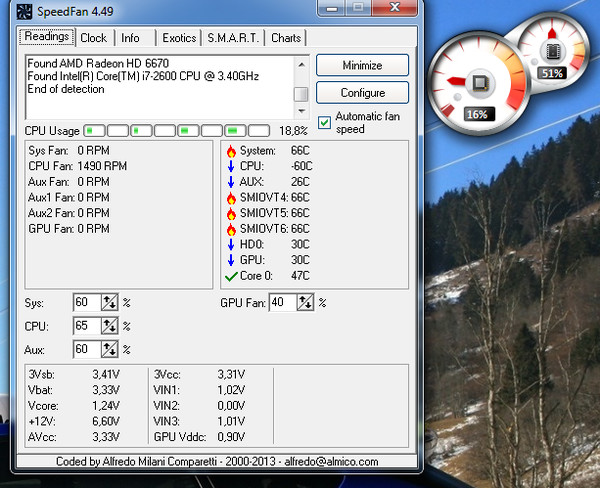600x488 pixels.
Task: Click the last CPU usage bar
Action: click(x=259, y=131)
